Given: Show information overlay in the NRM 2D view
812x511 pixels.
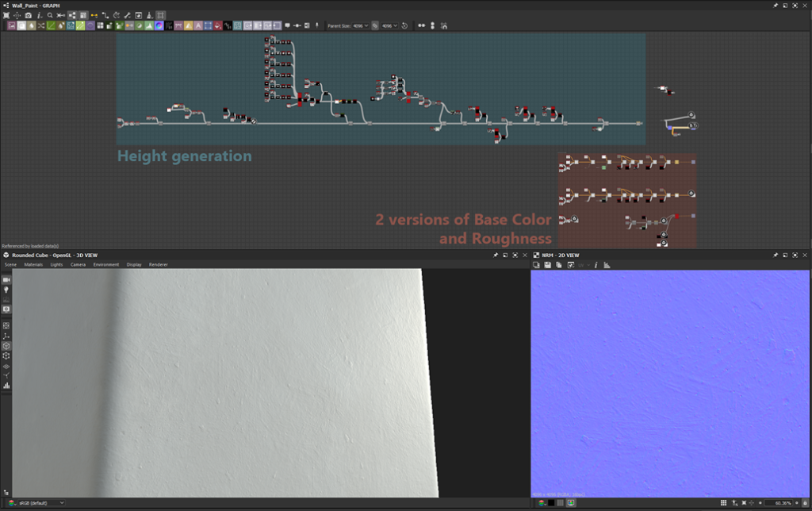Looking at the screenshot, I should pos(596,266).
